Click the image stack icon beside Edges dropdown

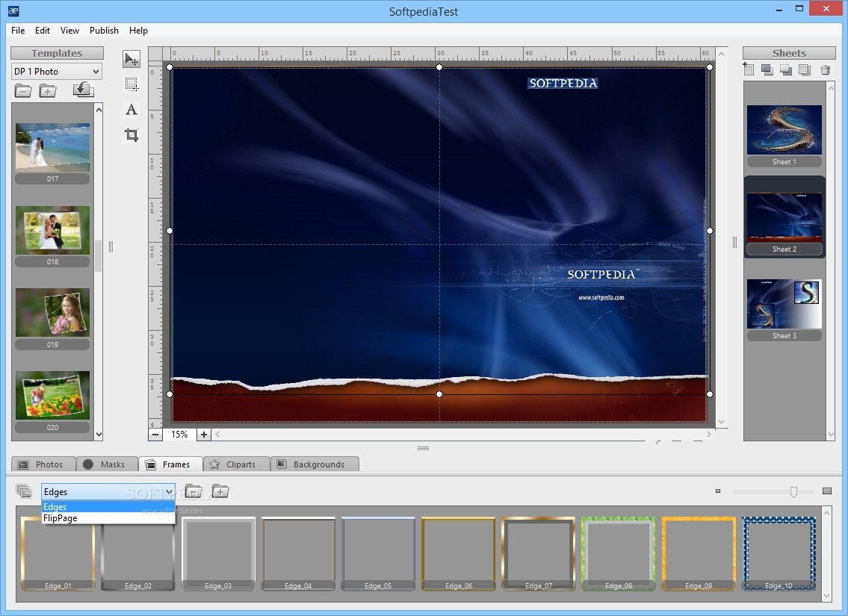[25, 491]
